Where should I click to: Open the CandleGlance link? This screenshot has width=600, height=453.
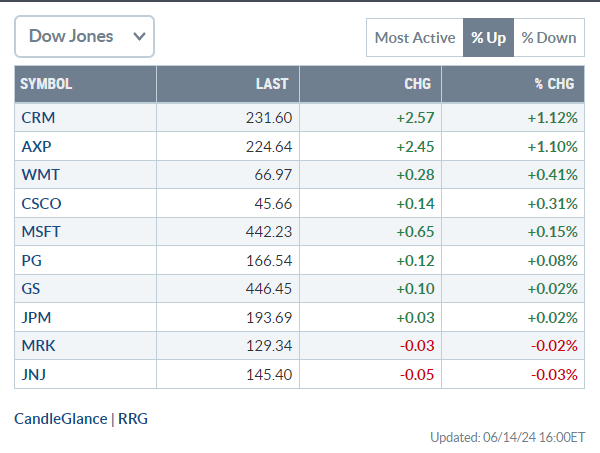pos(60,418)
